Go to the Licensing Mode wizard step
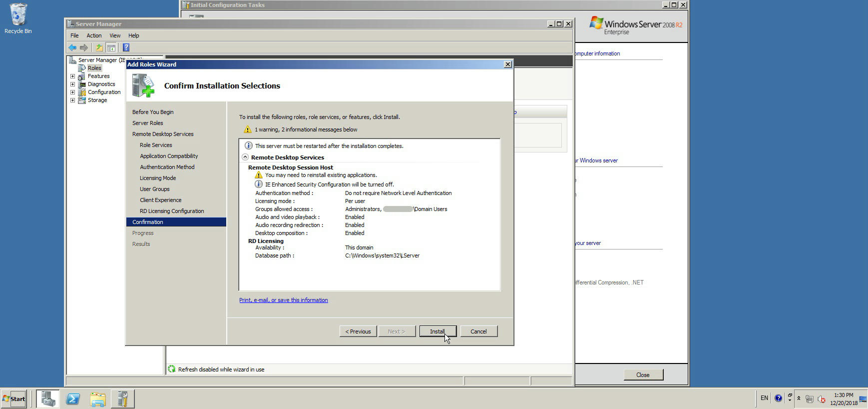The height and width of the screenshot is (409, 868). point(158,178)
